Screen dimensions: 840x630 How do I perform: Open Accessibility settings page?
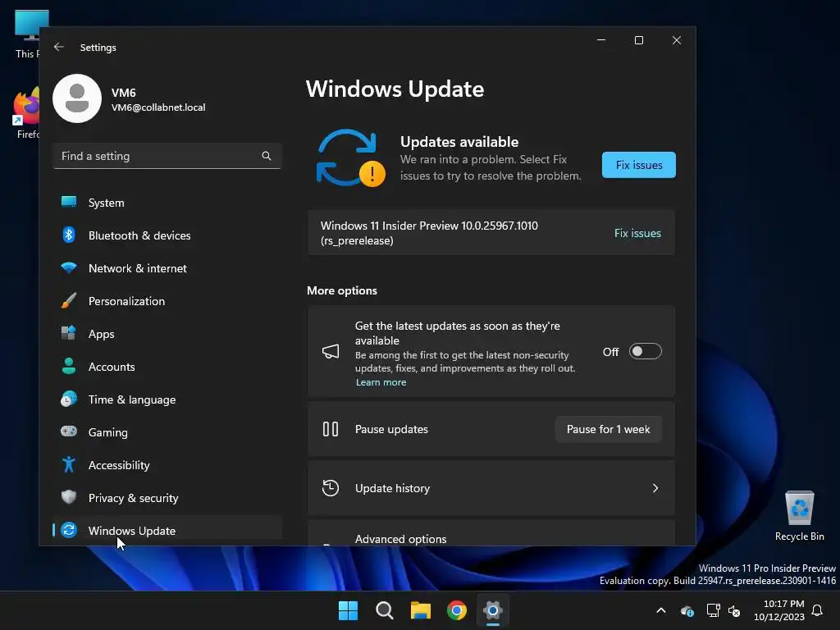(x=167, y=465)
